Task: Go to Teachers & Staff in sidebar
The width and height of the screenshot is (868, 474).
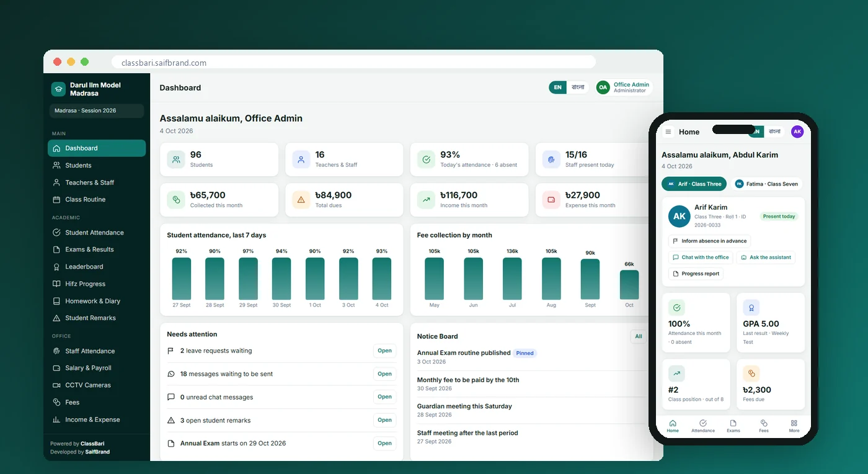Action: pyautogui.click(x=97, y=182)
